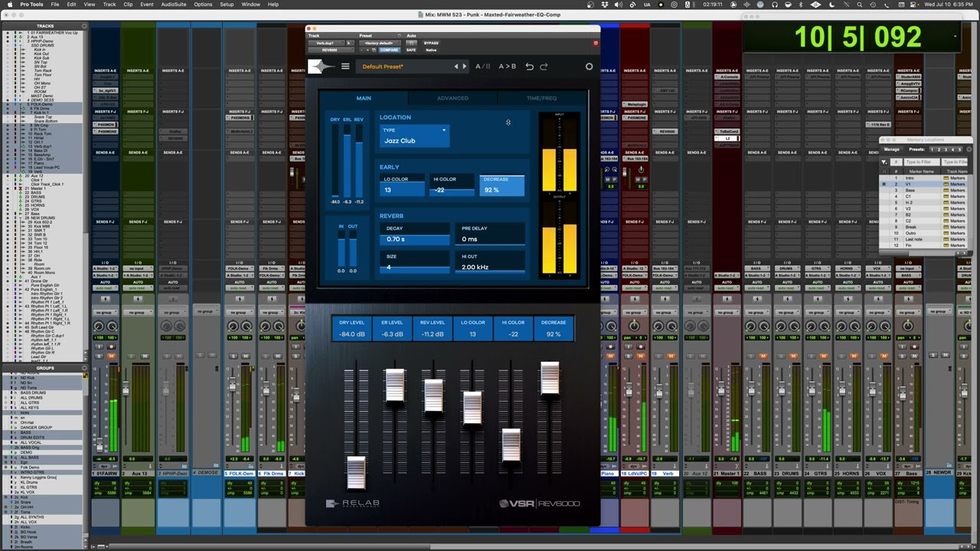Toggle plugin BYPASS
The width and height of the screenshot is (980, 551).
(x=431, y=43)
